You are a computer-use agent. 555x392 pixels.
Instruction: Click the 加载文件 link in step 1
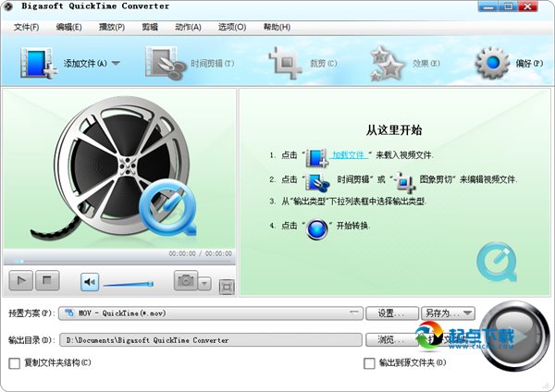coord(349,155)
